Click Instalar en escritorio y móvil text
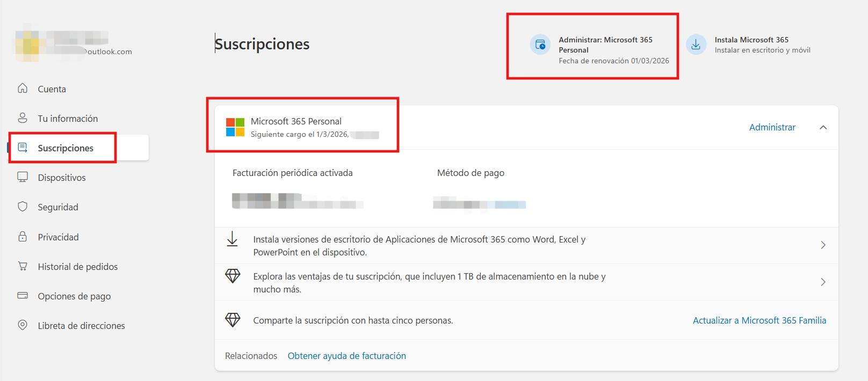The image size is (868, 381). pyautogui.click(x=762, y=50)
